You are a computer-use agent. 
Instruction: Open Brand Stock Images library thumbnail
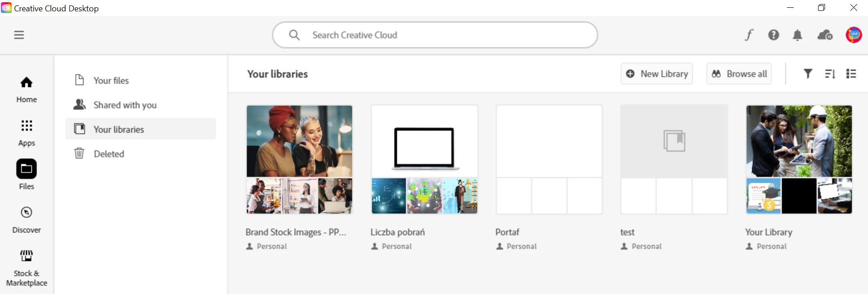click(x=299, y=159)
